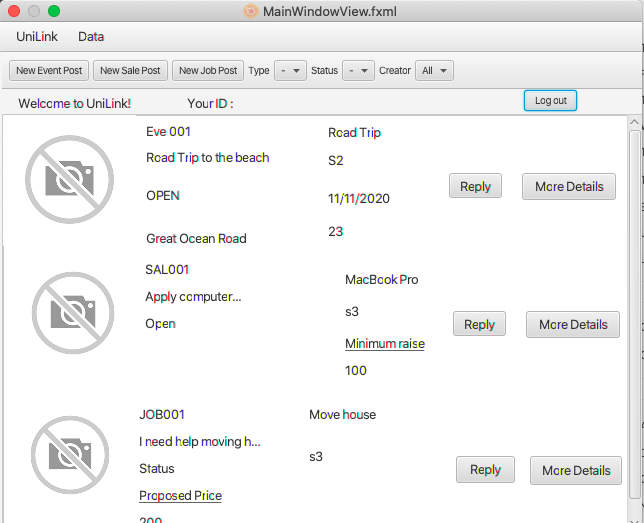Image resolution: width=644 pixels, height=523 pixels.
Task: Expand the Creator dropdown showing All
Action: [x=434, y=70]
